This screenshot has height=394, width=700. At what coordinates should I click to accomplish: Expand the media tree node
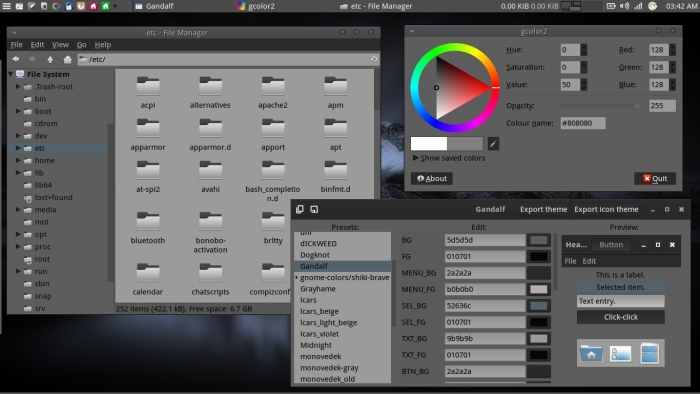coord(18,209)
